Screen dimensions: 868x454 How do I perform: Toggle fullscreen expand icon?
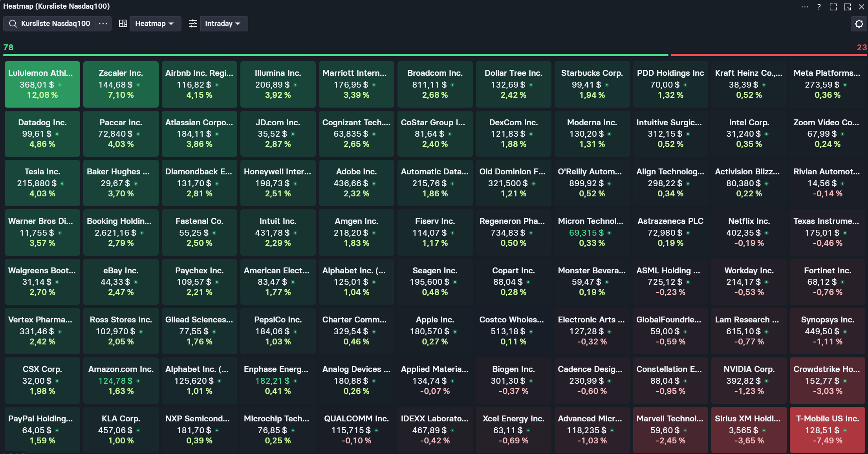833,7
